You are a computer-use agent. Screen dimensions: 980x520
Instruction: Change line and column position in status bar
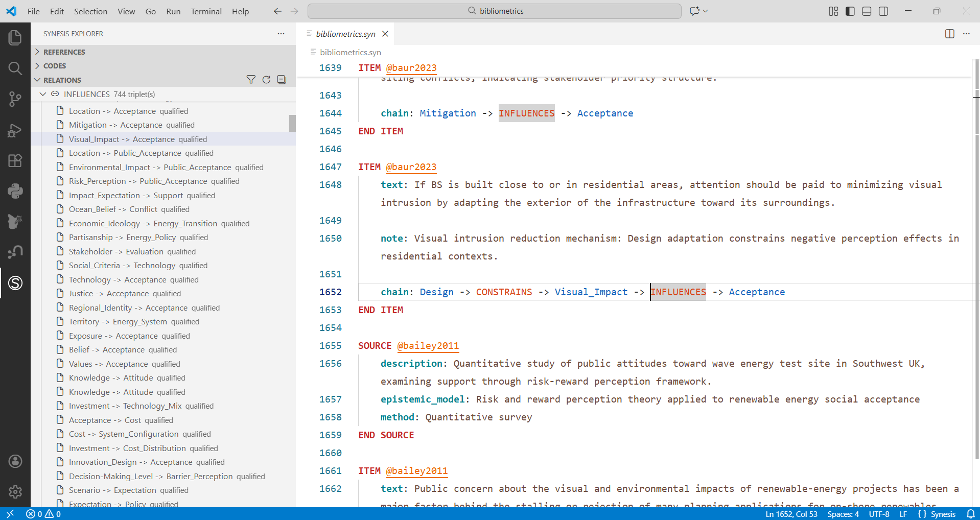pyautogui.click(x=791, y=514)
